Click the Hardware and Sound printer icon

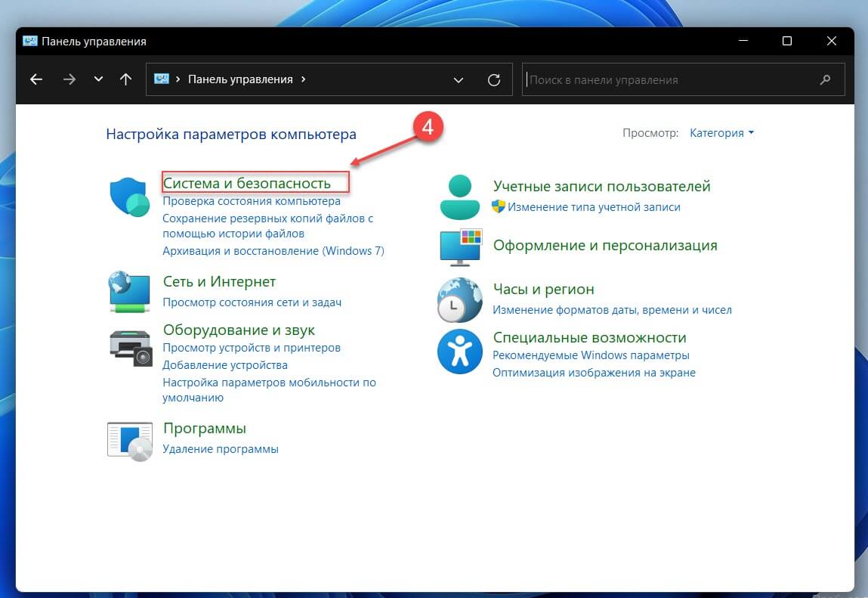click(131, 348)
